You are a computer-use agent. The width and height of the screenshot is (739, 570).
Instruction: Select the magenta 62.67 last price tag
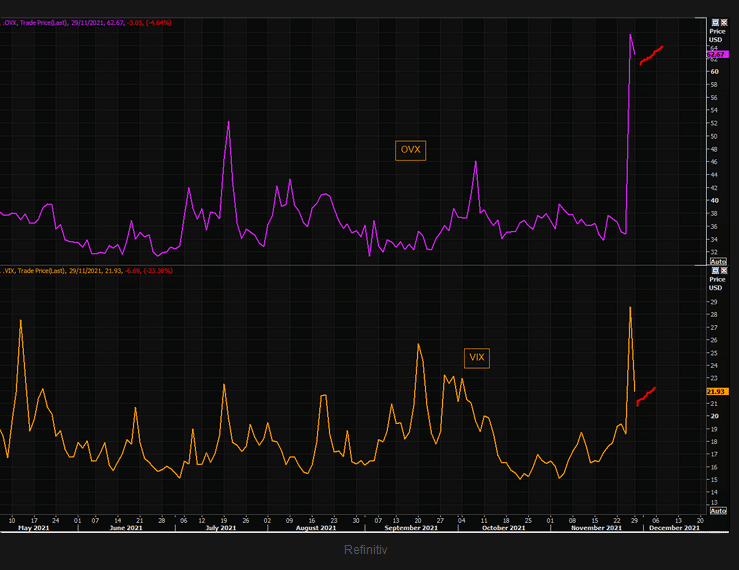[x=717, y=55]
